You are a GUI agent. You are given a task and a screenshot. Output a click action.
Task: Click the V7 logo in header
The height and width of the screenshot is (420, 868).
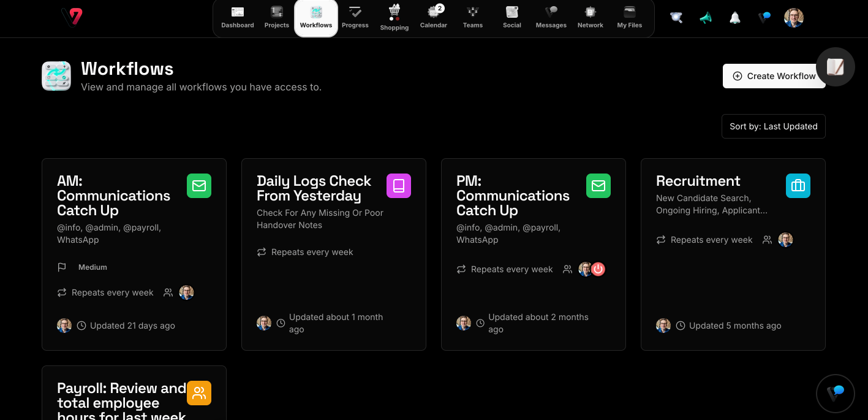[72, 17]
